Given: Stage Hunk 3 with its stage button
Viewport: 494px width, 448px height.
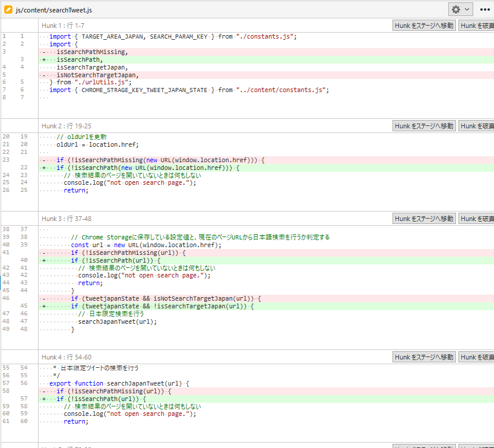Looking at the screenshot, I should coord(424,219).
